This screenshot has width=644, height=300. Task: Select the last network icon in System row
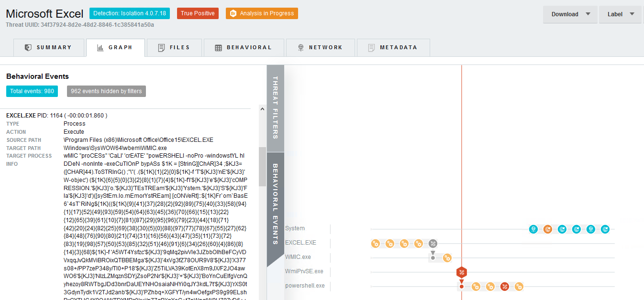point(605,229)
